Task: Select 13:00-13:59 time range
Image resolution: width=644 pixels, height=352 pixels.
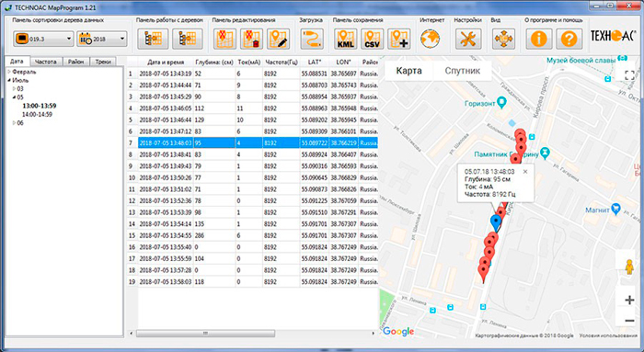Action: point(39,106)
